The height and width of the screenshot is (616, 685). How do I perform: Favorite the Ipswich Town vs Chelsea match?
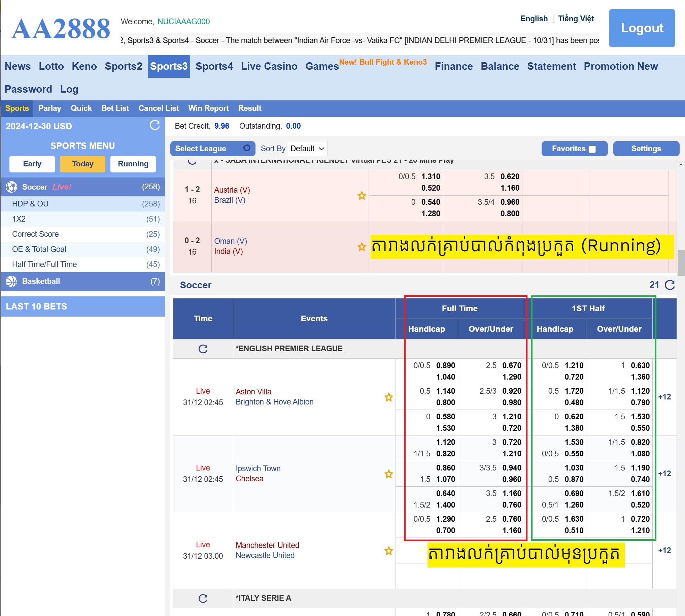tap(389, 474)
